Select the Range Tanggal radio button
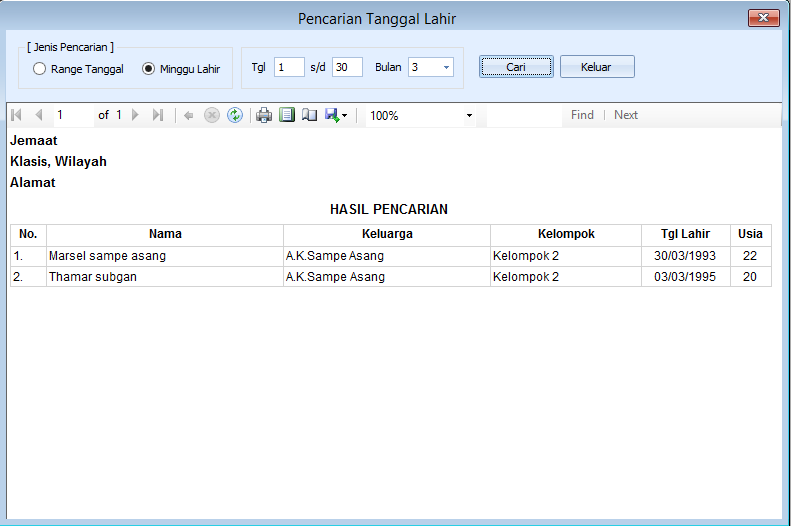 [40, 69]
